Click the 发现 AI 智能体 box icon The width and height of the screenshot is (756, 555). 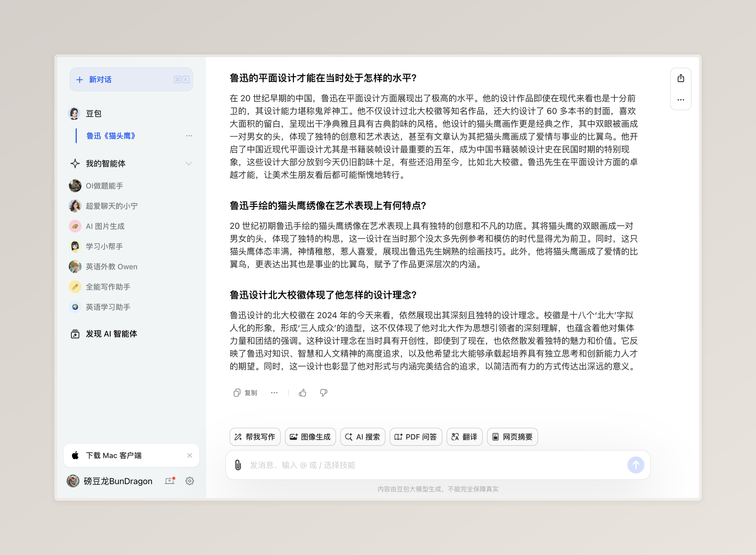75,334
